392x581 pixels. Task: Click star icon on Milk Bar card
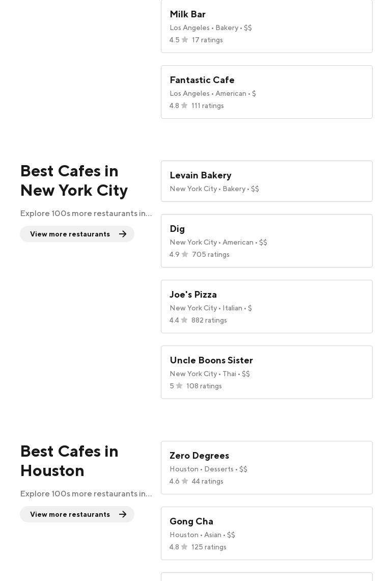185,40
